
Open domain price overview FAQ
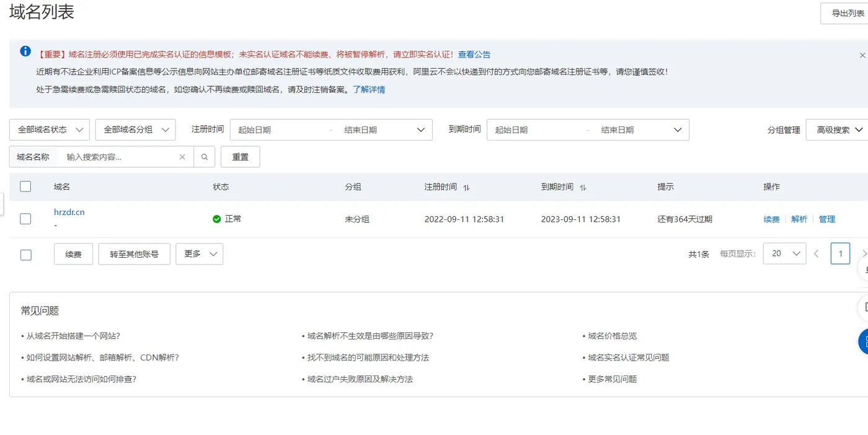(613, 336)
